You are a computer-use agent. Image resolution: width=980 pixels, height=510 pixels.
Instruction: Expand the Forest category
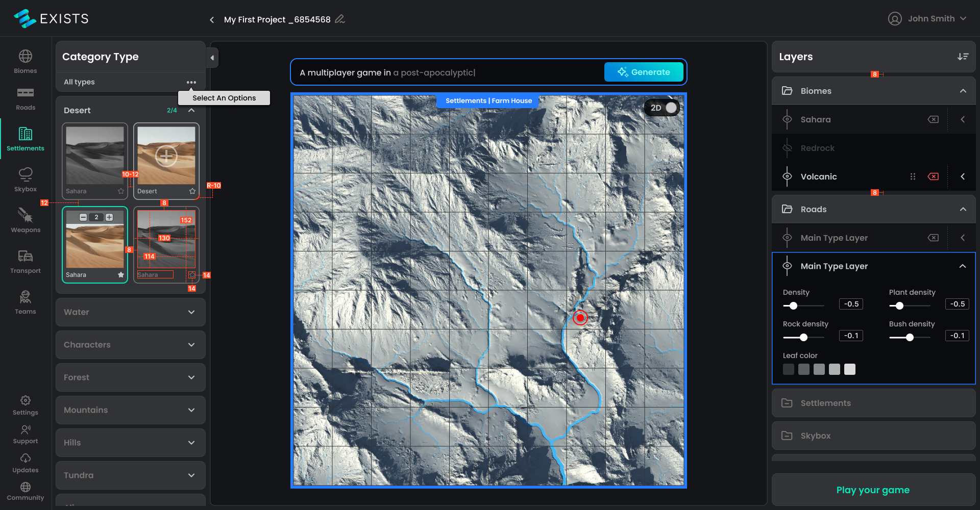(191, 377)
